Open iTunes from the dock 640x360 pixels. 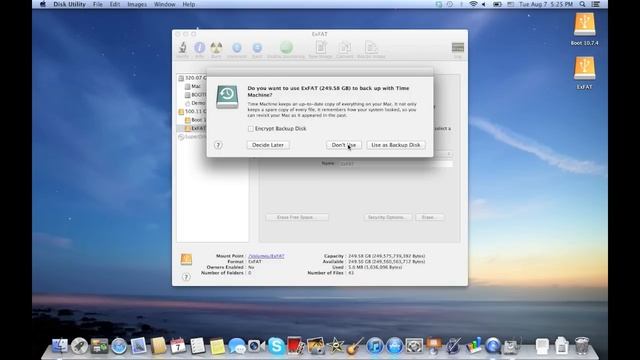(x=375, y=346)
